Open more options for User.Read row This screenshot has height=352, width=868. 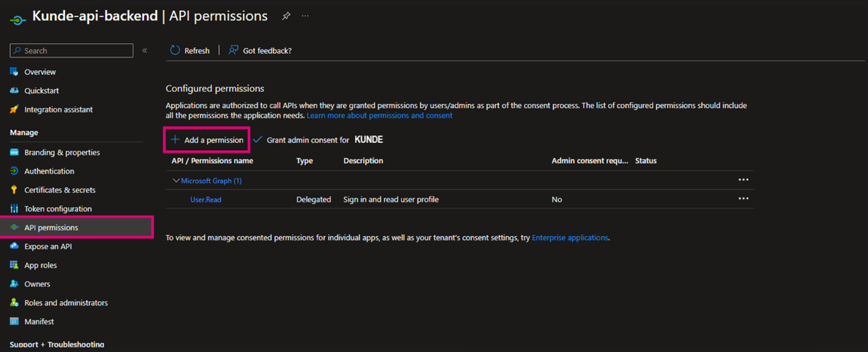coord(743,199)
